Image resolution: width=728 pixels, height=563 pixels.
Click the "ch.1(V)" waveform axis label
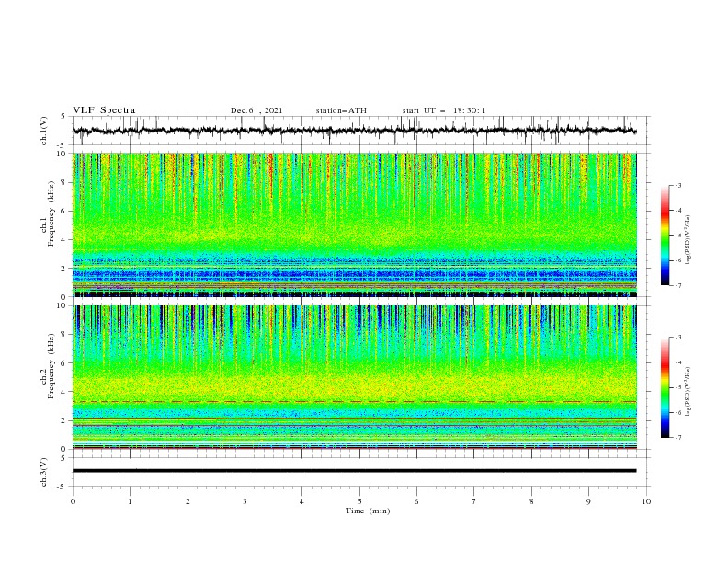point(44,131)
